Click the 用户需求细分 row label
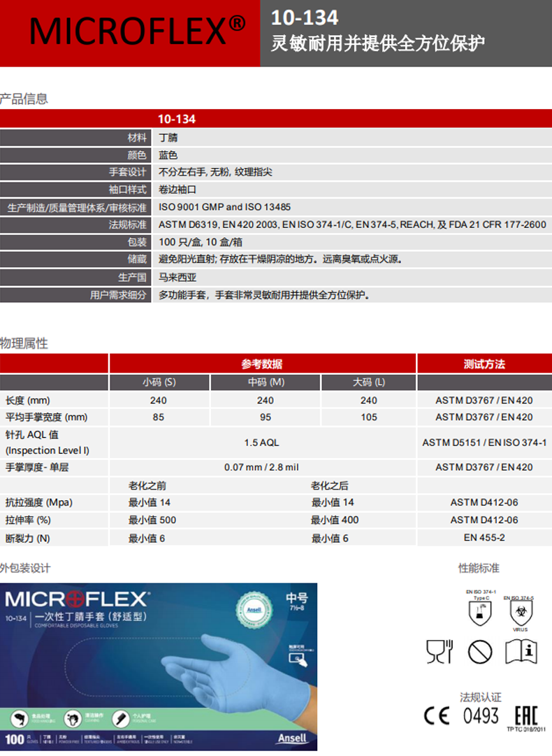This screenshot has width=552, height=756. (118, 294)
